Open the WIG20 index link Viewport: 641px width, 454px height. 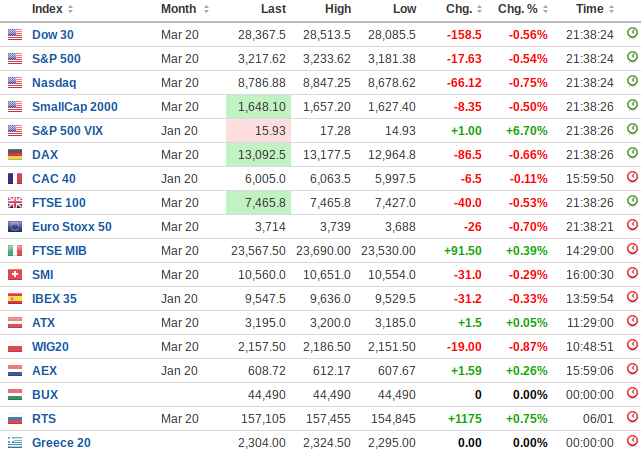click(50, 347)
